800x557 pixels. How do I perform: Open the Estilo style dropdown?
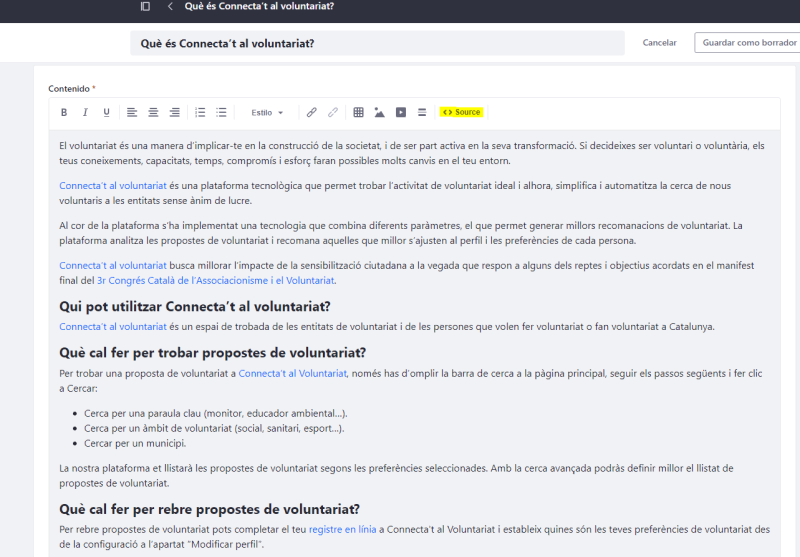click(267, 112)
